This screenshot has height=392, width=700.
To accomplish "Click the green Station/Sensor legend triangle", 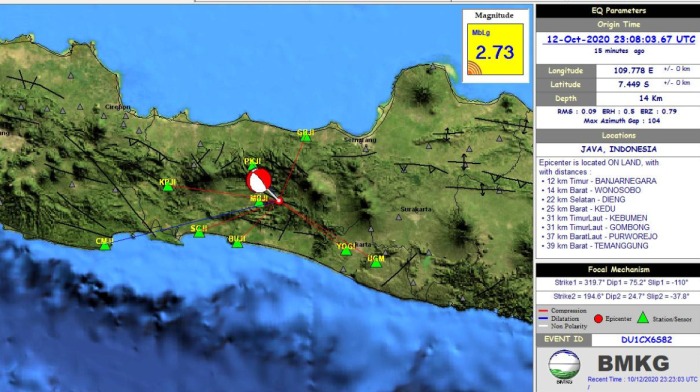I will coord(642,317).
